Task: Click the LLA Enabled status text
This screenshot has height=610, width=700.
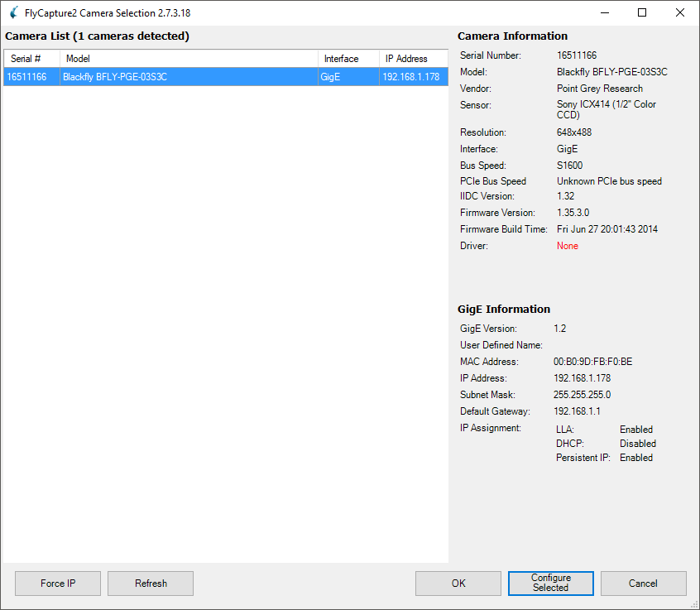Action: pyautogui.click(x=635, y=429)
